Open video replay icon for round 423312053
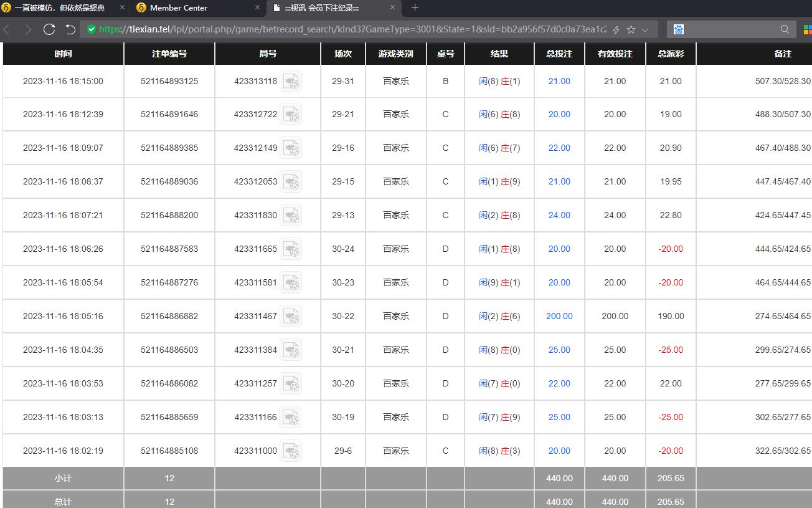 [x=291, y=182]
